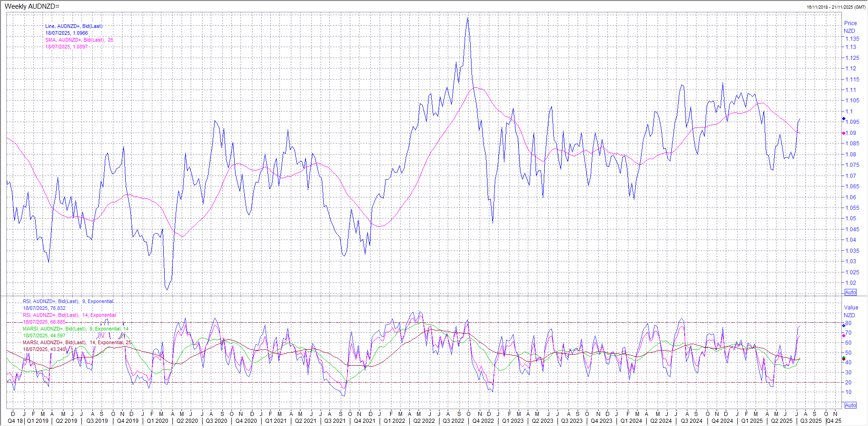
Task: Toggle Auto scaling on the price chart axis
Action: [x=850, y=293]
